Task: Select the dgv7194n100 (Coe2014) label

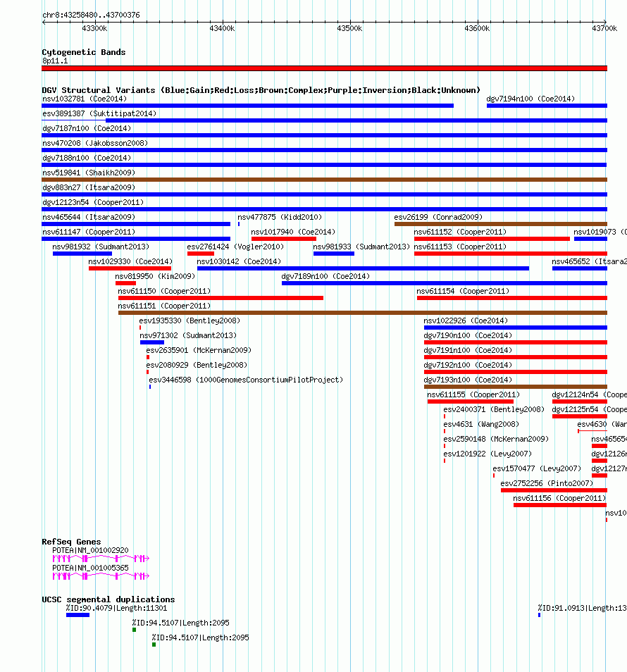Action: tap(530, 99)
